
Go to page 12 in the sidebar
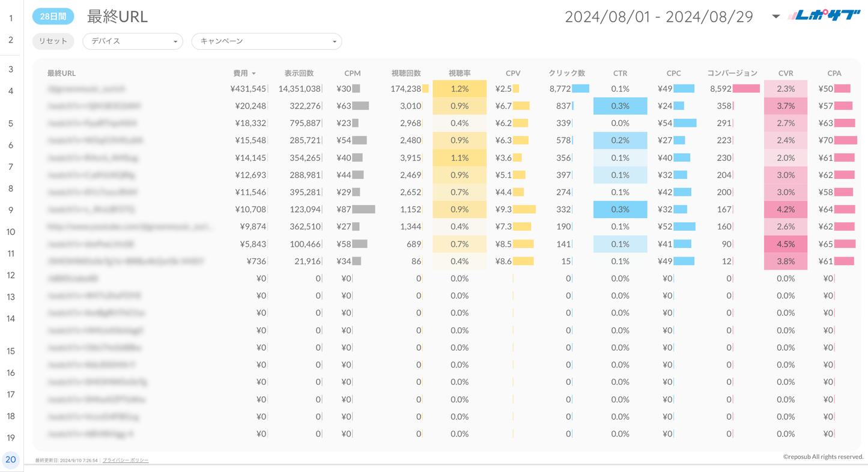pos(11,275)
